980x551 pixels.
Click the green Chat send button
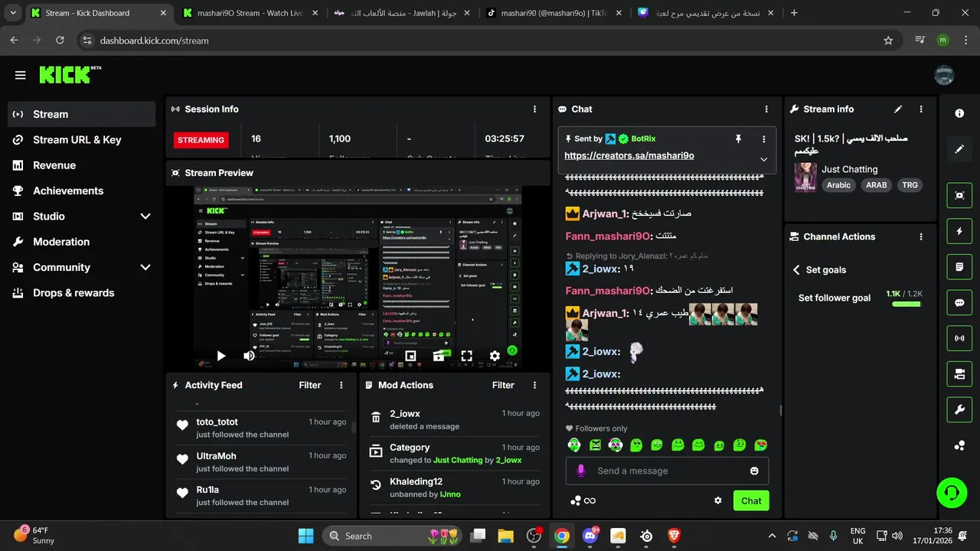click(x=751, y=501)
